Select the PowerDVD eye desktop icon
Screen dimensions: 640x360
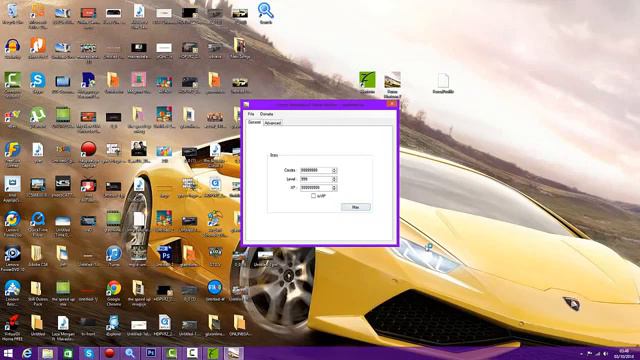tap(12, 258)
